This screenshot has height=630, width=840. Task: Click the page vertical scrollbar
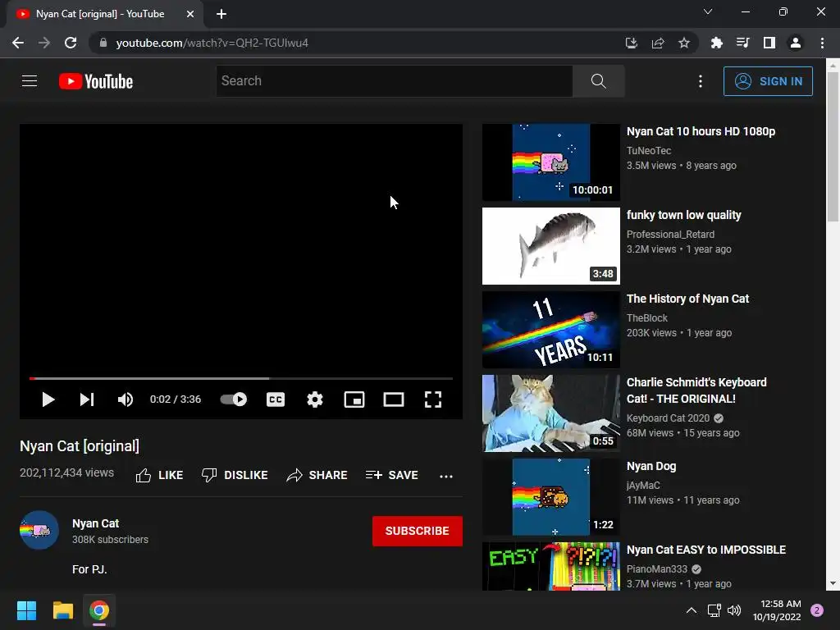click(x=833, y=146)
